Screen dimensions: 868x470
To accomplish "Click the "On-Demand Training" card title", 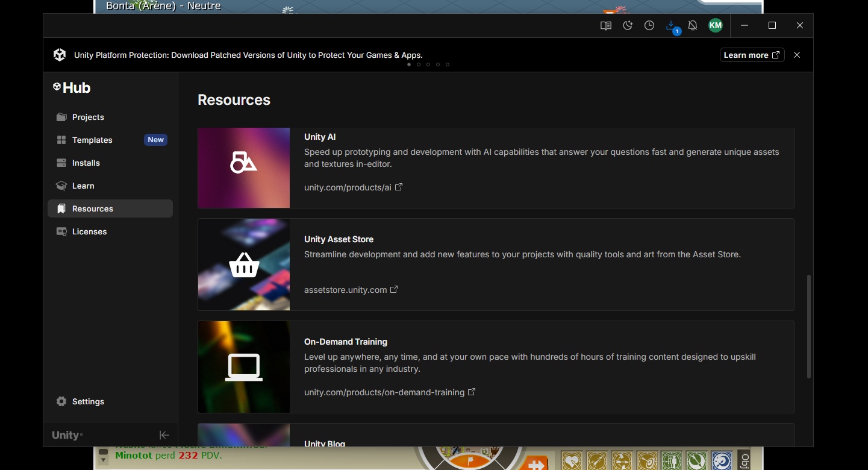I will pyautogui.click(x=346, y=342).
